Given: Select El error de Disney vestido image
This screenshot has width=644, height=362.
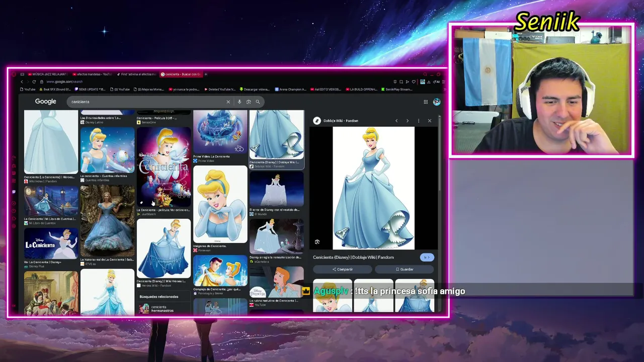Looking at the screenshot, I should click(276, 189).
